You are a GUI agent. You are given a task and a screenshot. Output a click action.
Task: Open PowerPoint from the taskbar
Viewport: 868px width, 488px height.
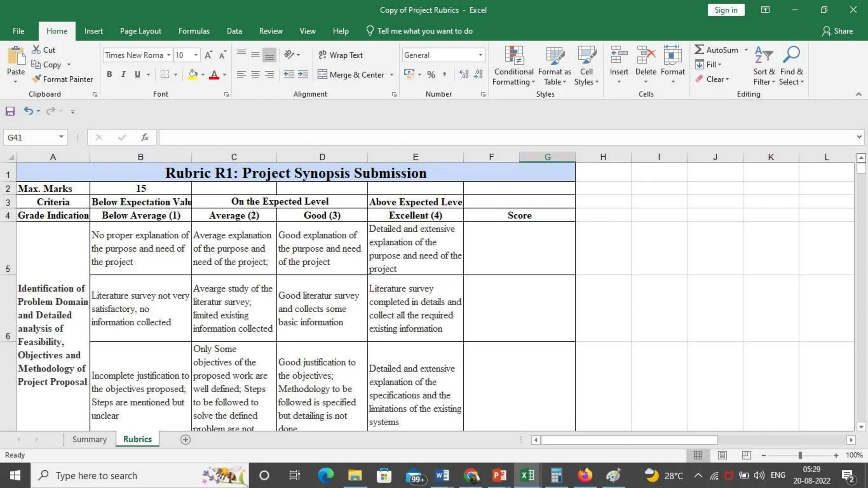[499, 475]
